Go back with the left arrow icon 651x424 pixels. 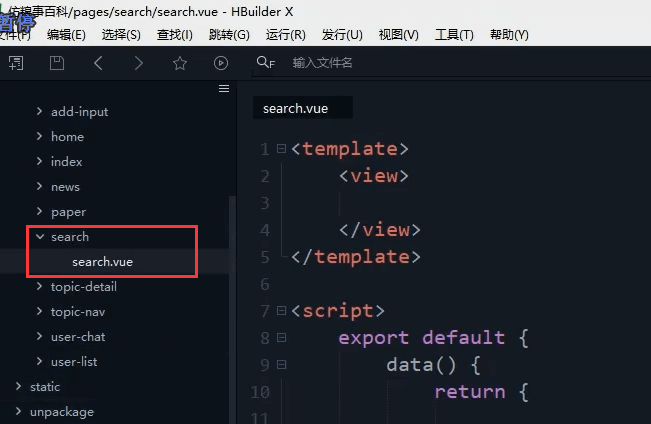(98, 63)
